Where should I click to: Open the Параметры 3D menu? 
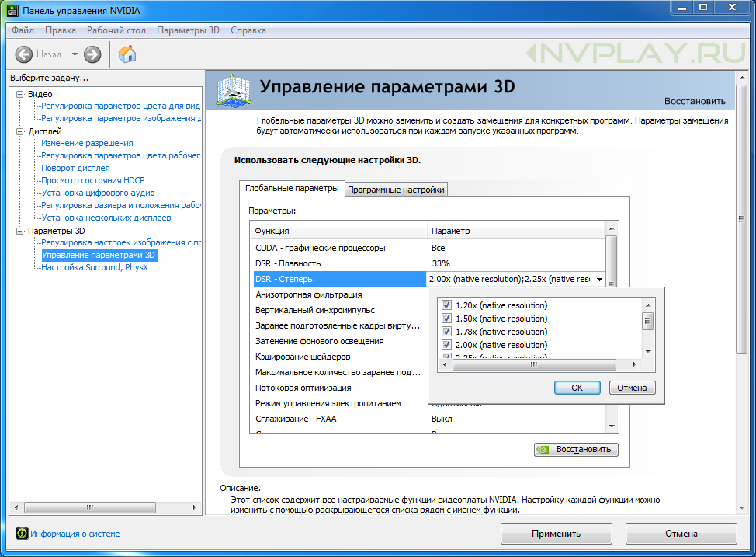tap(188, 30)
